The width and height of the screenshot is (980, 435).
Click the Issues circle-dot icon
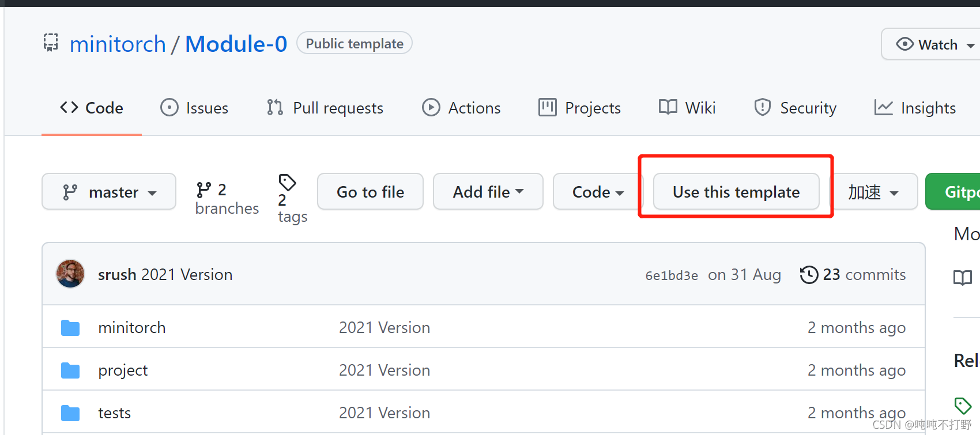pos(169,107)
